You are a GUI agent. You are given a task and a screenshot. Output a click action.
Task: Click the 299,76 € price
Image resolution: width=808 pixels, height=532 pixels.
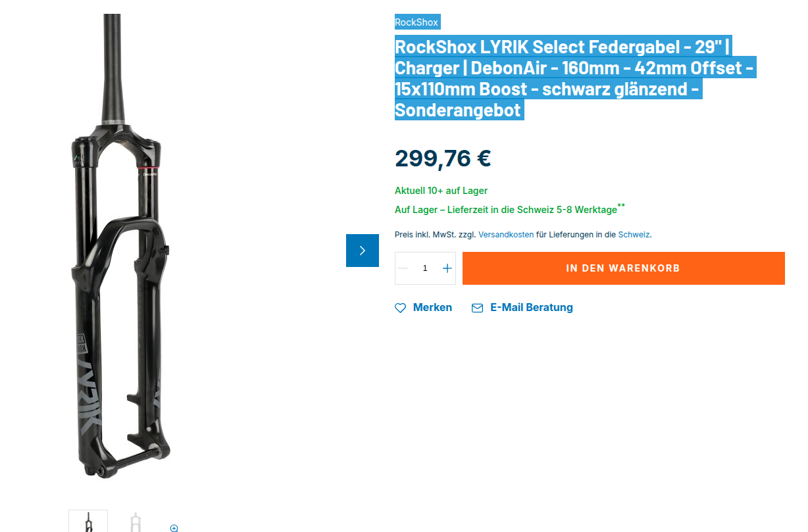coord(443,158)
